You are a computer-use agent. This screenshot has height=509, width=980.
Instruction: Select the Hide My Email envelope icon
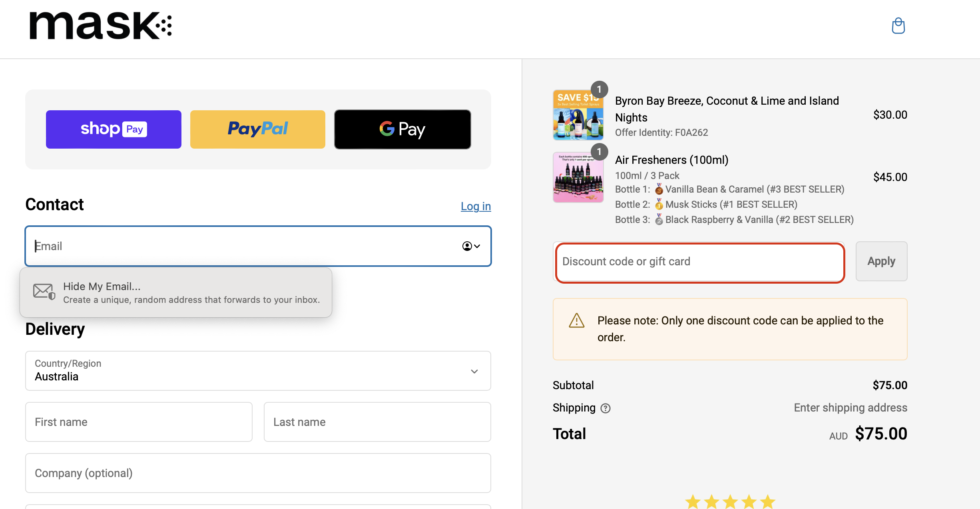(44, 291)
